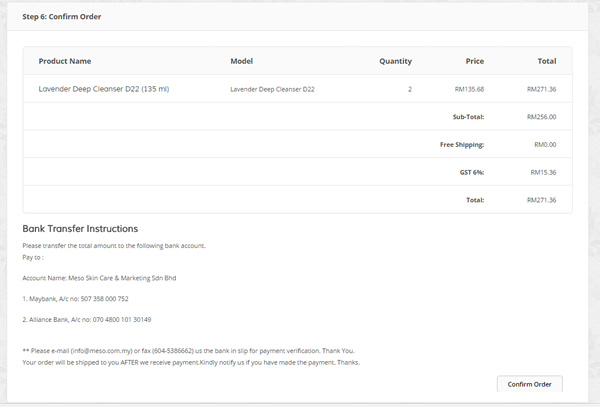Image resolution: width=600 pixels, height=407 pixels.
Task: Click the Free Shipping amount RM0.00
Action: click(545, 145)
